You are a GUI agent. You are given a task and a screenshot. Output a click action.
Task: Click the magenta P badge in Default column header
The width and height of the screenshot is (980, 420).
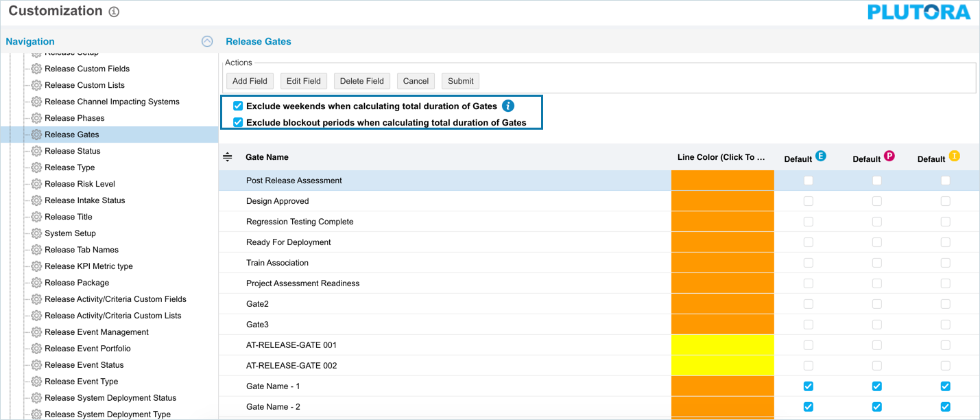(x=889, y=156)
